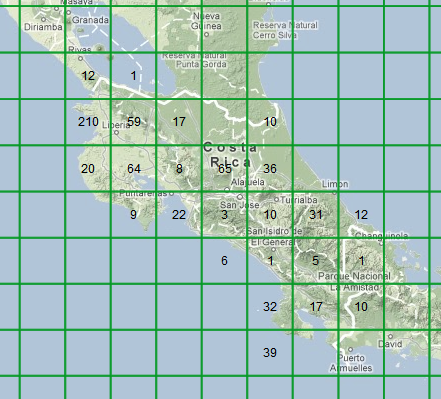Click the Liberia city label
The height and width of the screenshot is (399, 441).
click(116, 125)
